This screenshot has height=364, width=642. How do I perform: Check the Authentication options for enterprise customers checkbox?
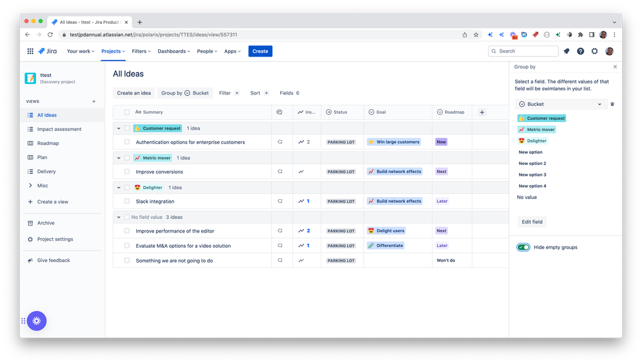(127, 142)
